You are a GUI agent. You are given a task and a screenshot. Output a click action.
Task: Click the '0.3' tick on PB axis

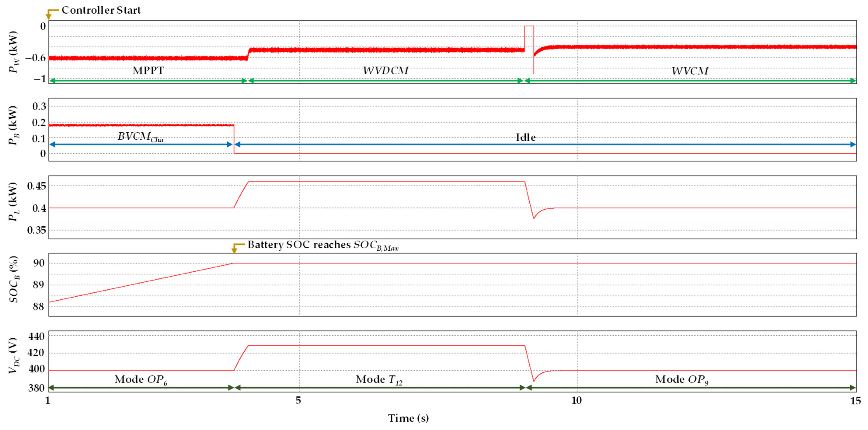tap(39, 106)
